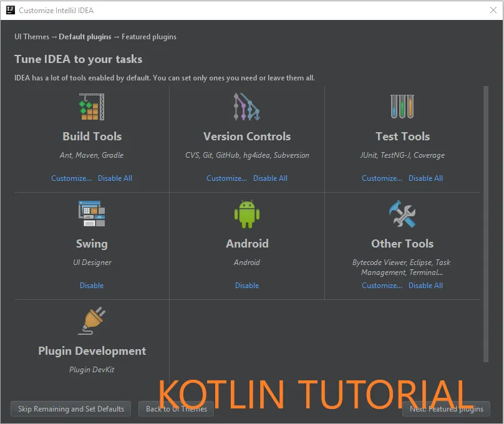Click 'Bytecode Viewer, Eclipse, Task Management' text
Image resolution: width=504 pixels, height=424 pixels.
pyautogui.click(x=402, y=267)
